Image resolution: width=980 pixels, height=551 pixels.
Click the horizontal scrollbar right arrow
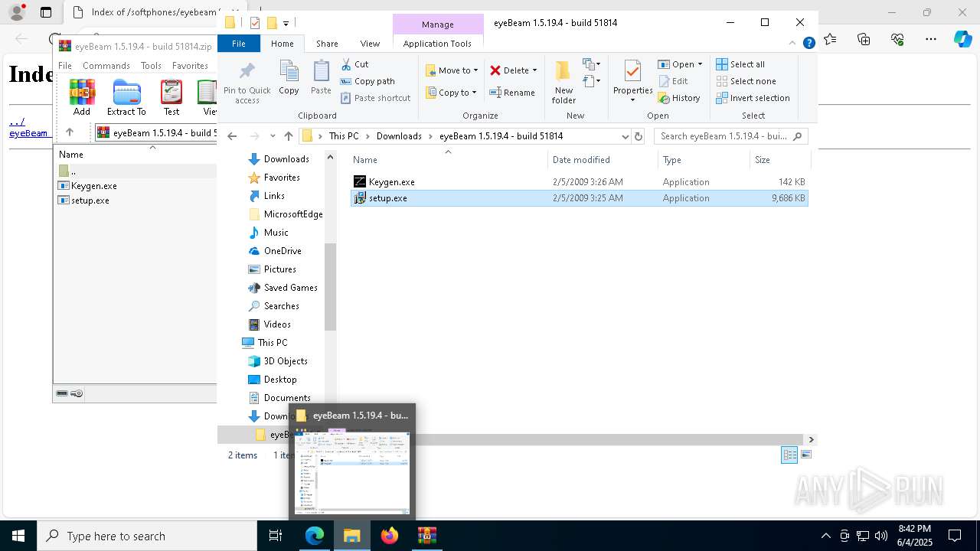(x=811, y=439)
